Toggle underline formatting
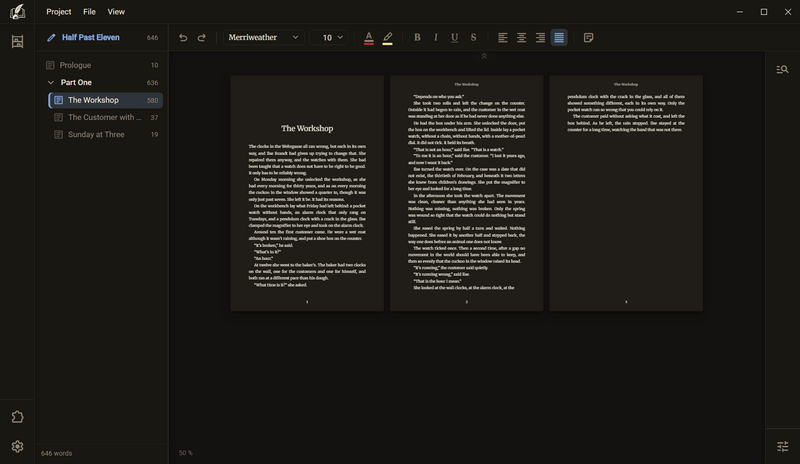This screenshot has height=464, width=800. tap(455, 38)
